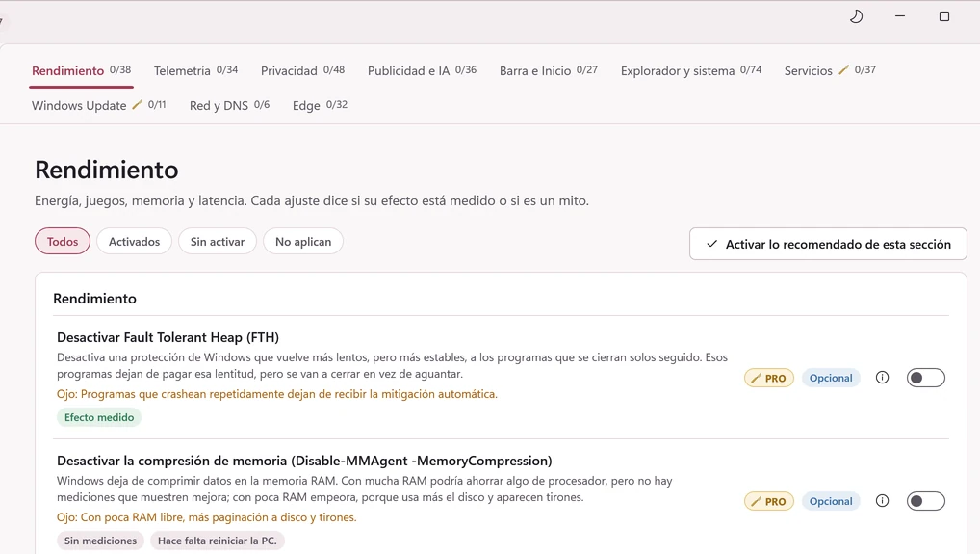The height and width of the screenshot is (554, 980).
Task: Minimize the application window
Action: 900,16
